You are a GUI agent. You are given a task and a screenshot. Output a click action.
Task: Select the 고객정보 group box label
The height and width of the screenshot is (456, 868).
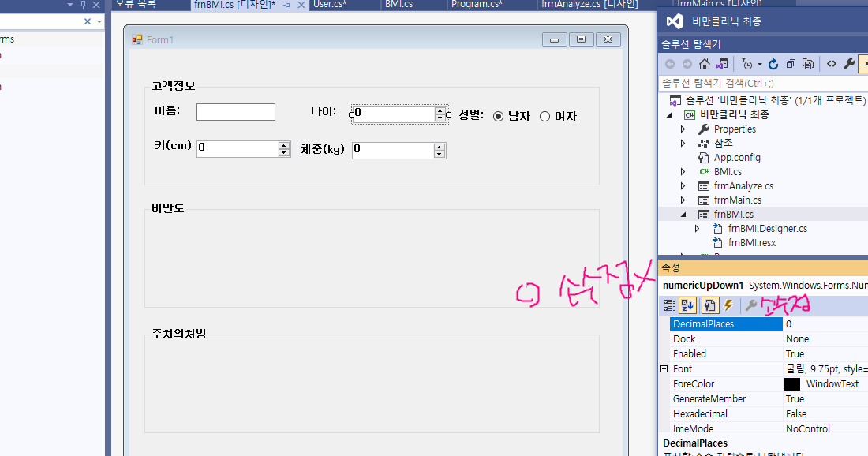click(174, 86)
